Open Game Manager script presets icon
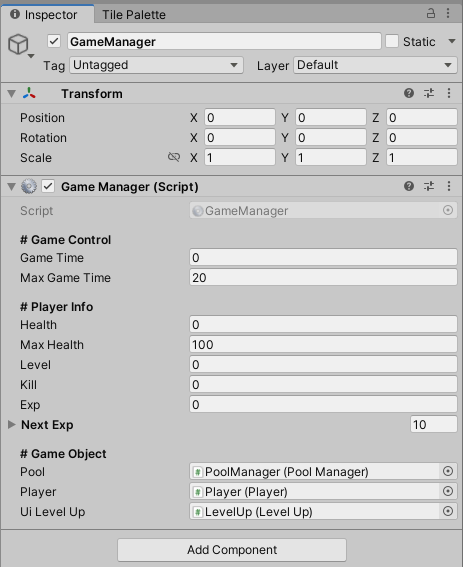This screenshot has height=567, width=463. click(429, 186)
